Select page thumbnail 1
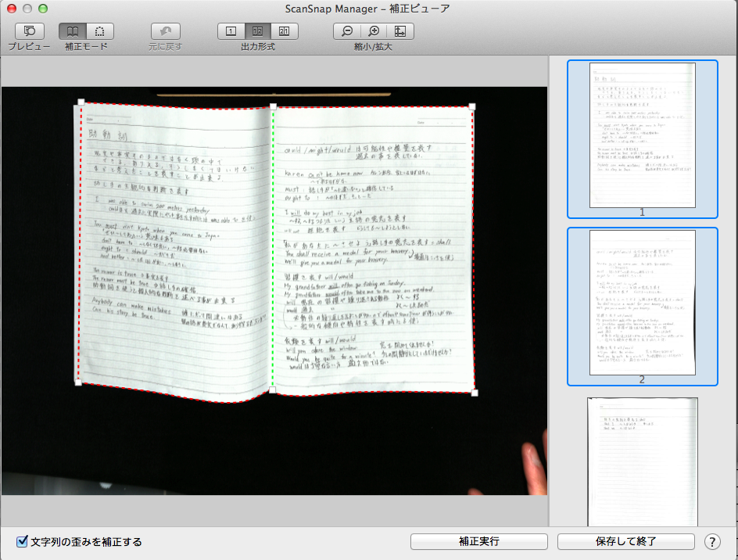The width and height of the screenshot is (738, 560). pos(643,139)
